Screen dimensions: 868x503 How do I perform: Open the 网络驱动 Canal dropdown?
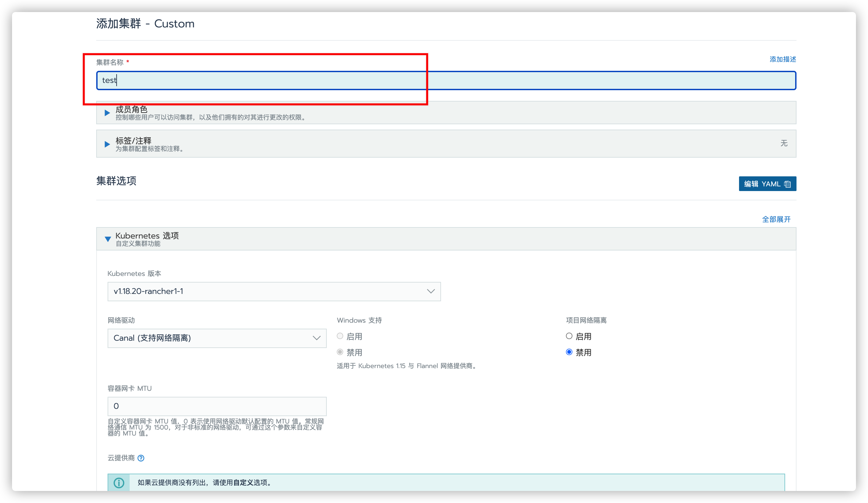[216, 338]
